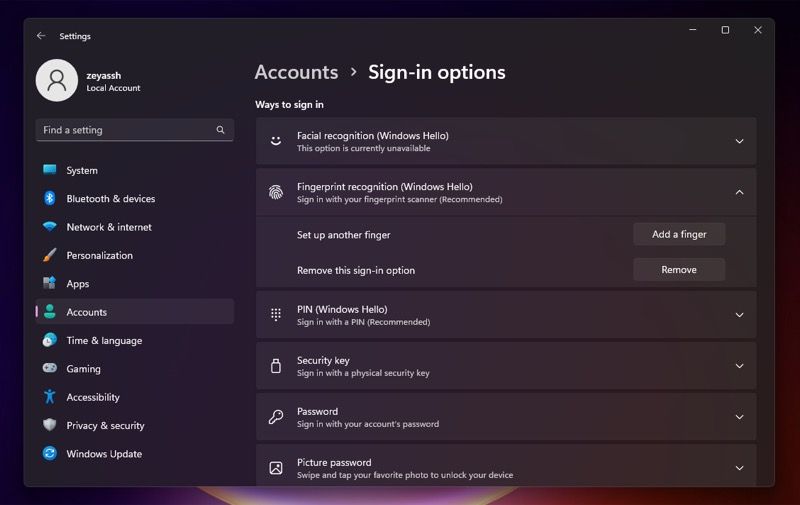Image resolution: width=800 pixels, height=505 pixels.
Task: Collapse the Fingerprint recognition section
Action: point(739,192)
